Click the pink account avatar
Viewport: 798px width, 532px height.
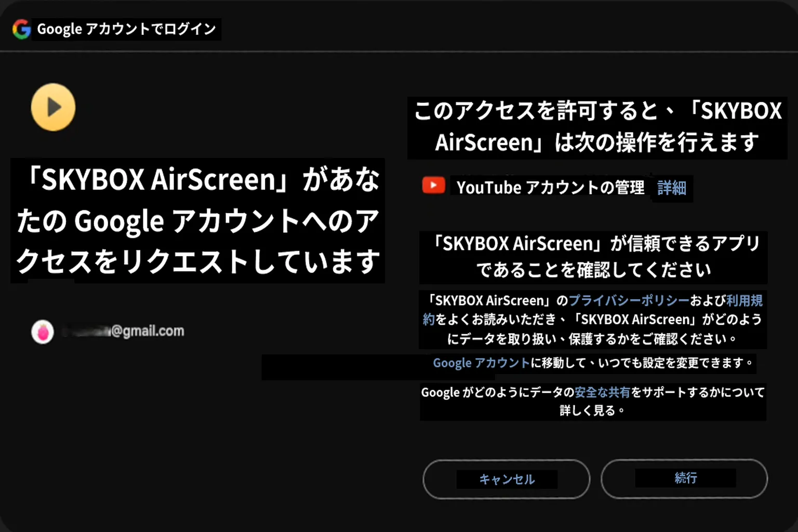tap(43, 331)
